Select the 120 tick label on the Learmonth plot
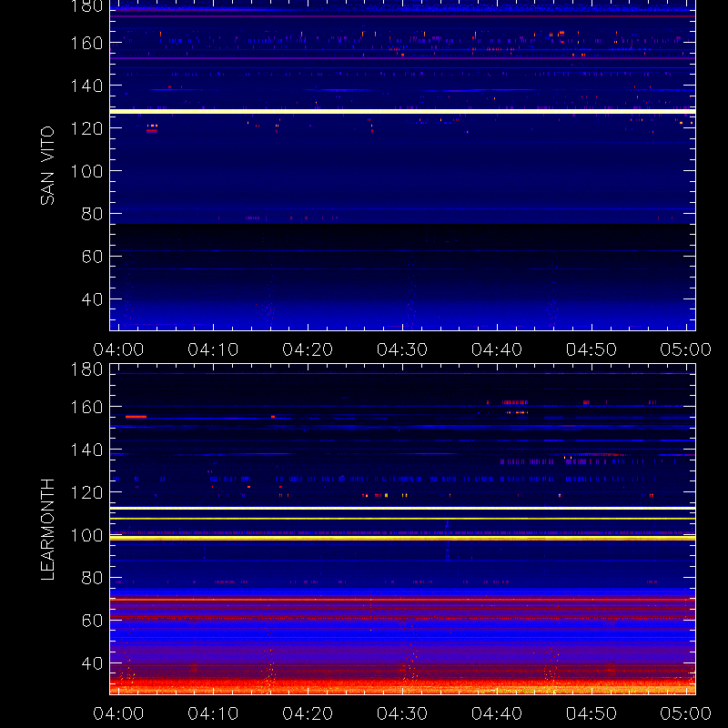Screen dimensions: 728x728 coord(86,492)
